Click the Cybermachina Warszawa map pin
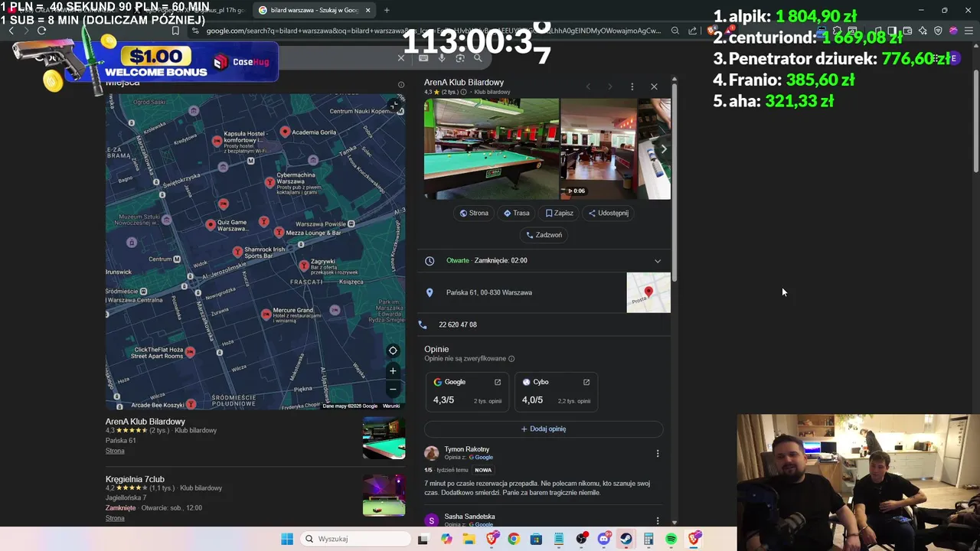The image size is (980, 551). (269, 182)
